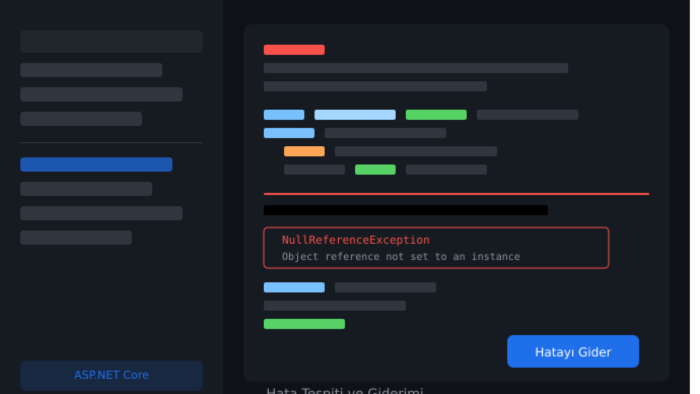Image resolution: width=700 pixels, height=394 pixels.
Task: Select the highlighted blue sidebar item
Action: pos(96,165)
